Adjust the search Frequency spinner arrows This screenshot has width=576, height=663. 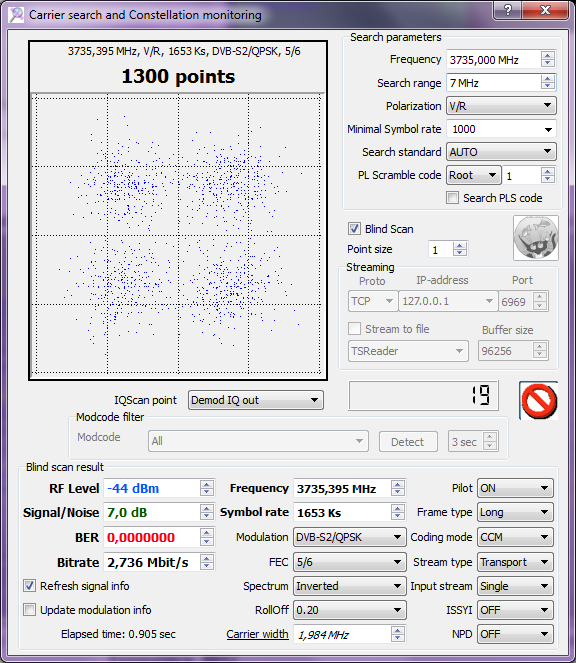point(548,60)
